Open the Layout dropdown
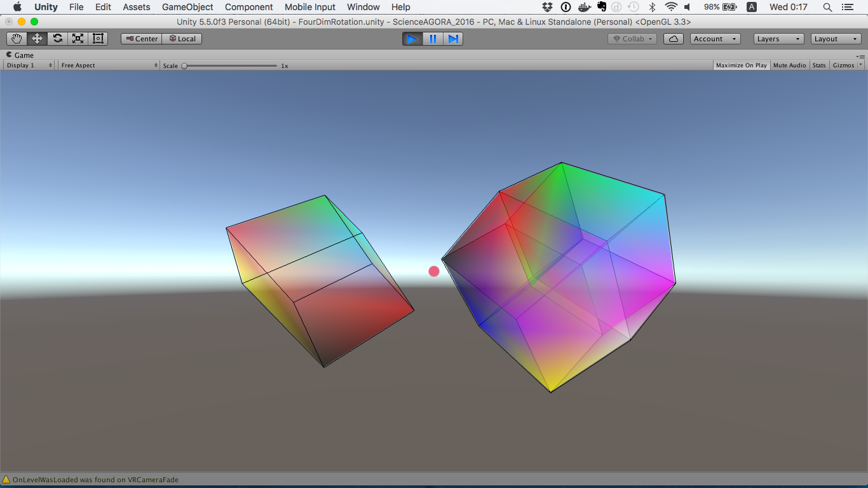Viewport: 868px width, 488px height. [x=834, y=38]
